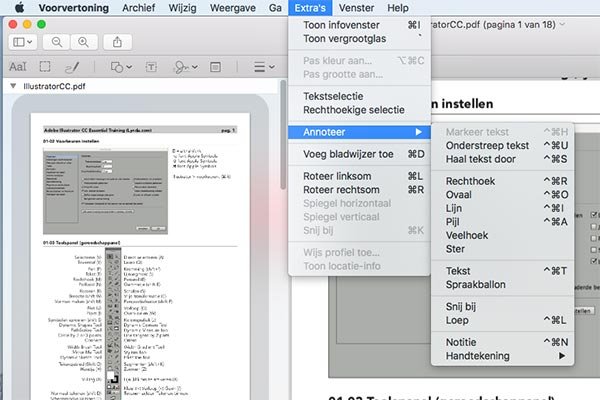Screen dimensions: 600x400
Task: Choose Pijl annotation
Action: 502,222
